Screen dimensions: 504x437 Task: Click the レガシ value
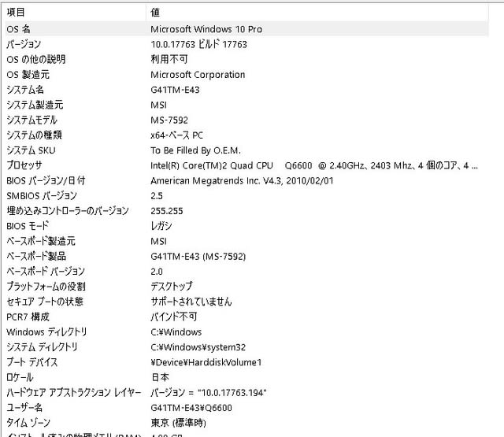(161, 226)
